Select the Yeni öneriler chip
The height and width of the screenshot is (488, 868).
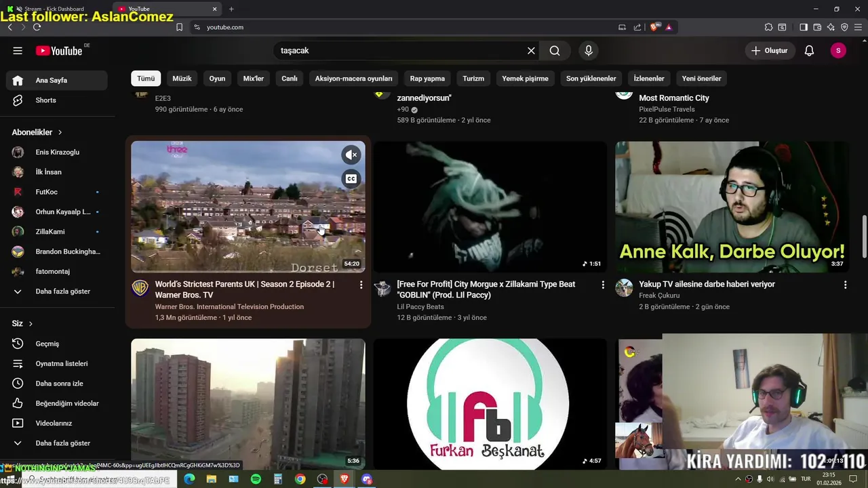[701, 79]
